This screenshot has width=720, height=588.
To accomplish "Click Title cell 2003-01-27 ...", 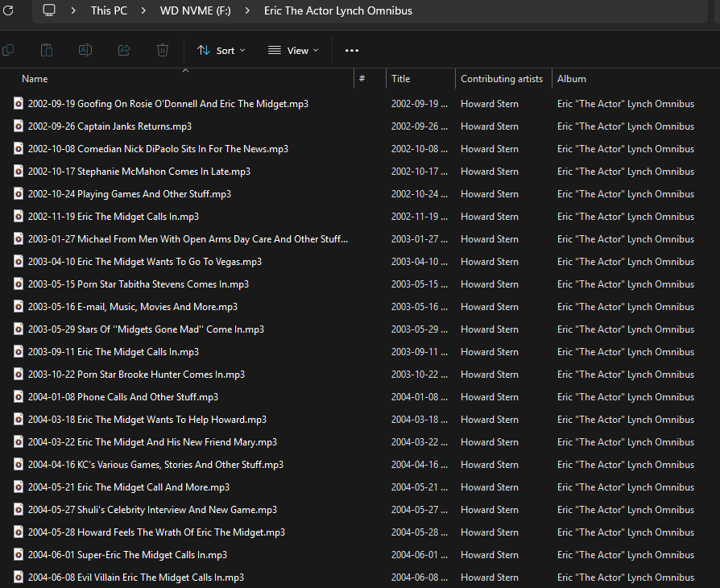I will click(x=420, y=239).
